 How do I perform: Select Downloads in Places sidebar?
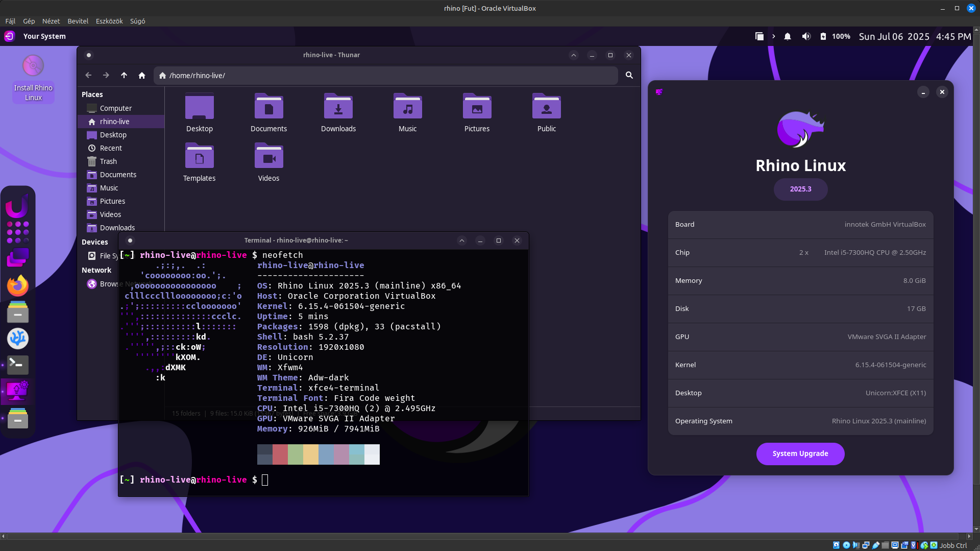[x=121, y=228]
